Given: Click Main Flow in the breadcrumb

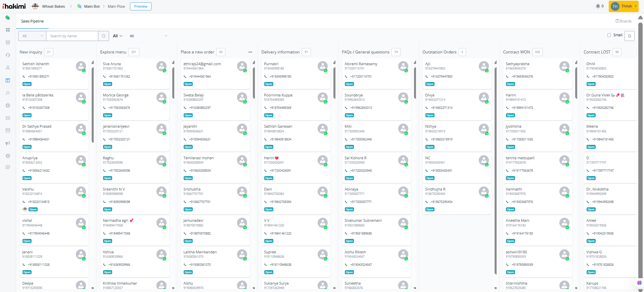Looking at the screenshot, I should click(x=116, y=6).
